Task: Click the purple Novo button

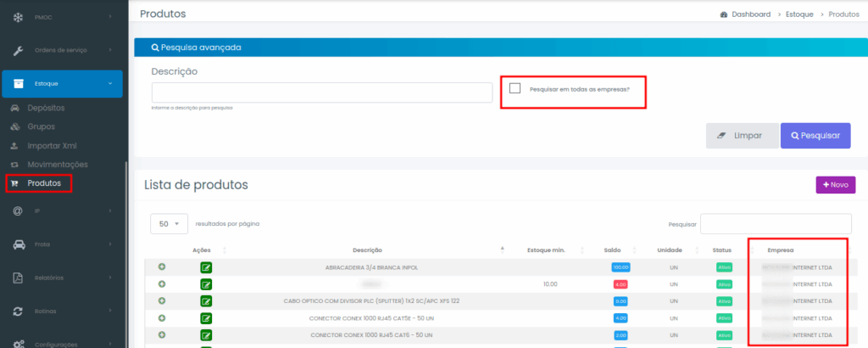Action: pos(835,185)
